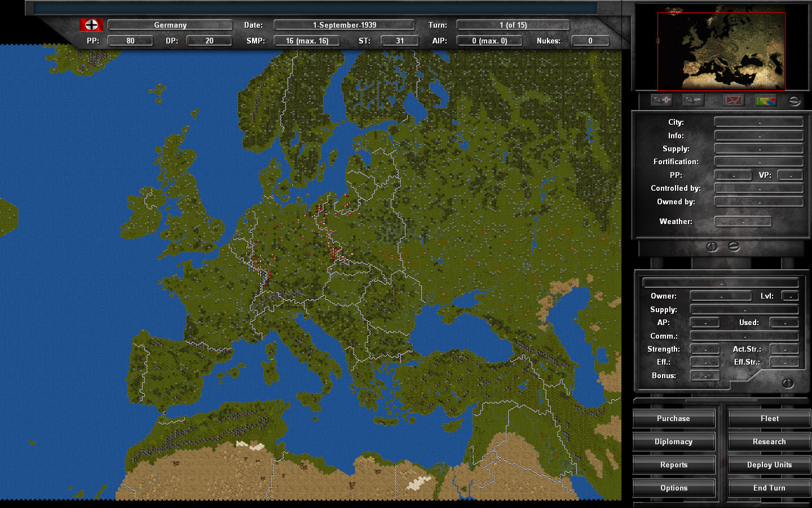Click the top bar PP value 80
The image size is (812, 508).
130,41
